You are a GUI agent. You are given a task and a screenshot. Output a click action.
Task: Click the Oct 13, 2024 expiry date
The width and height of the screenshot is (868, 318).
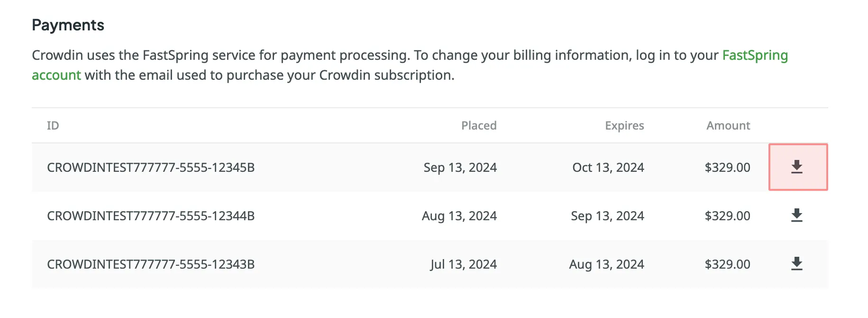pyautogui.click(x=608, y=167)
